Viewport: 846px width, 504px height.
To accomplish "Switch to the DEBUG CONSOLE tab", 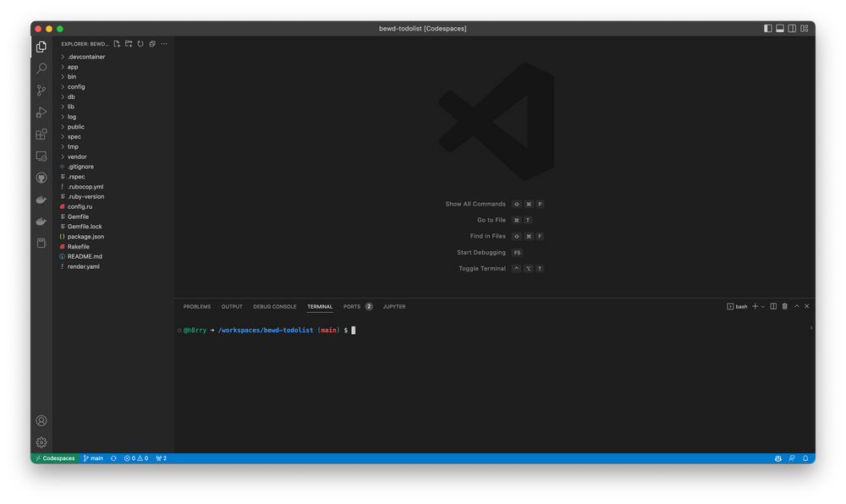I will 274,306.
